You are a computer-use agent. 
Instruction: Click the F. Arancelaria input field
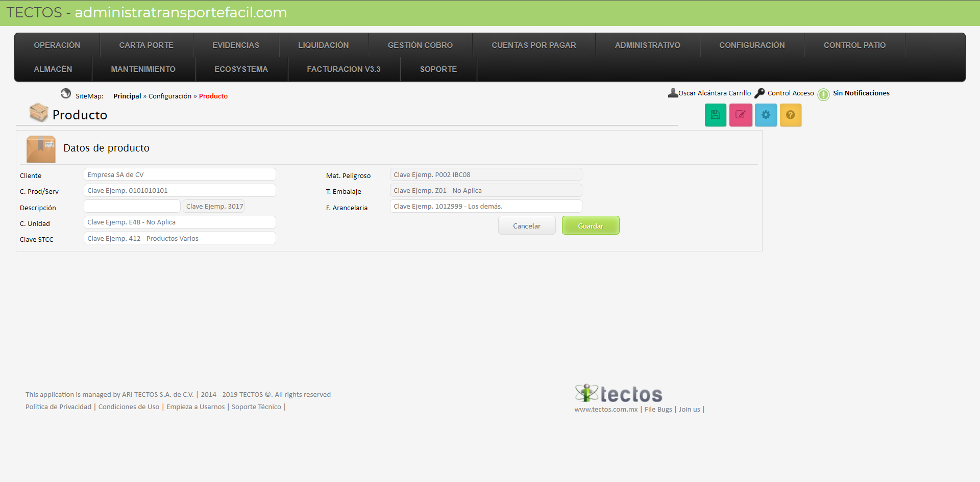[x=485, y=207]
